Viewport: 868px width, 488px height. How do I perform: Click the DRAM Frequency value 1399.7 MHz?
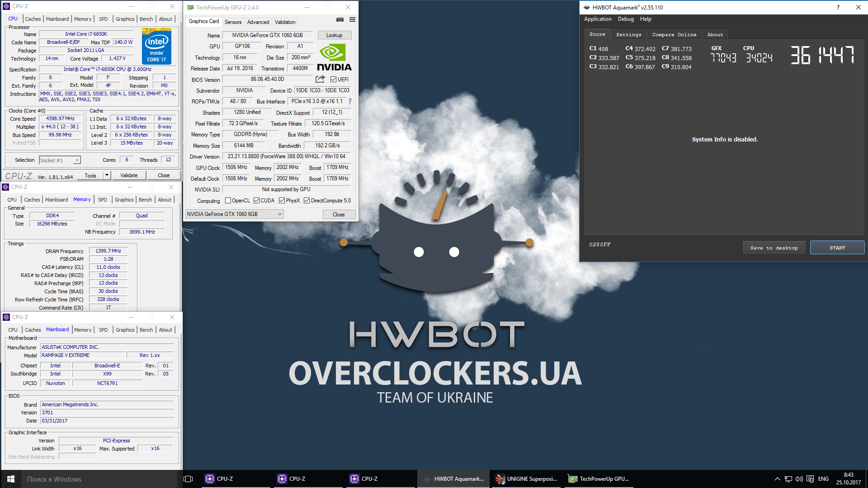coord(108,251)
